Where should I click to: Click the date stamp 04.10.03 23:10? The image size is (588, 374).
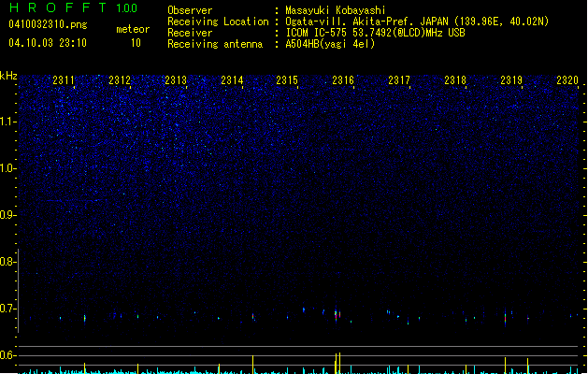coord(48,43)
